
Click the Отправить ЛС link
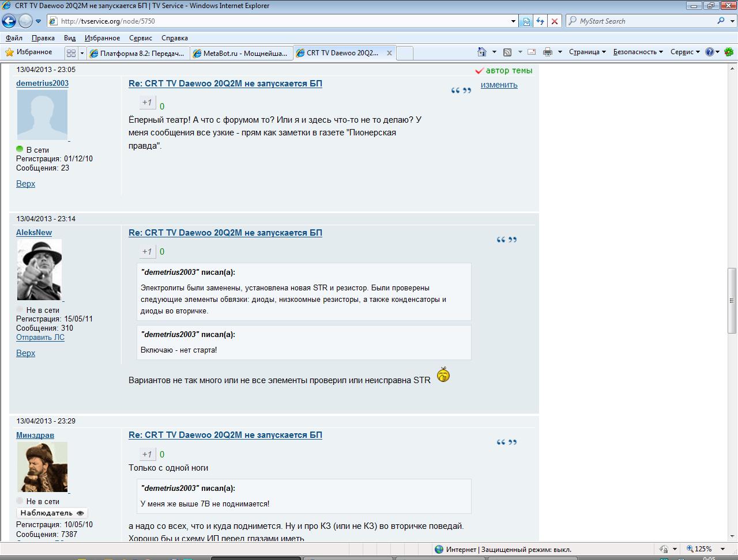click(40, 338)
